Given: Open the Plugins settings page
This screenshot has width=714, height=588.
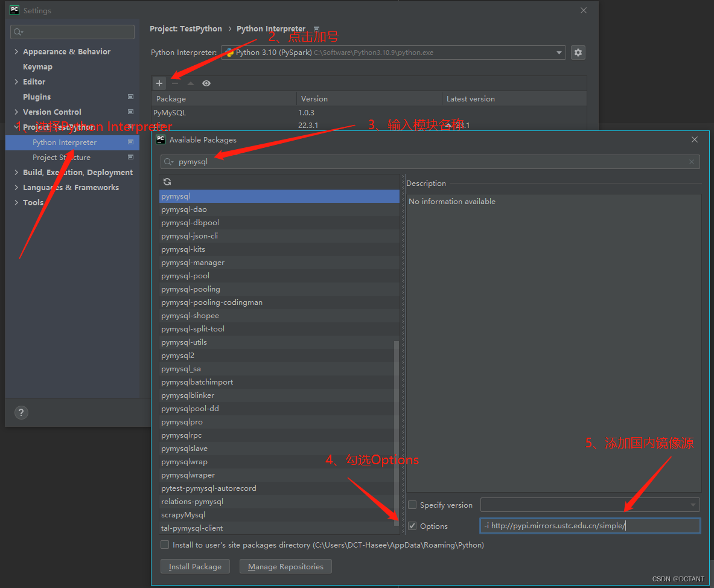Looking at the screenshot, I should pyautogui.click(x=37, y=97).
